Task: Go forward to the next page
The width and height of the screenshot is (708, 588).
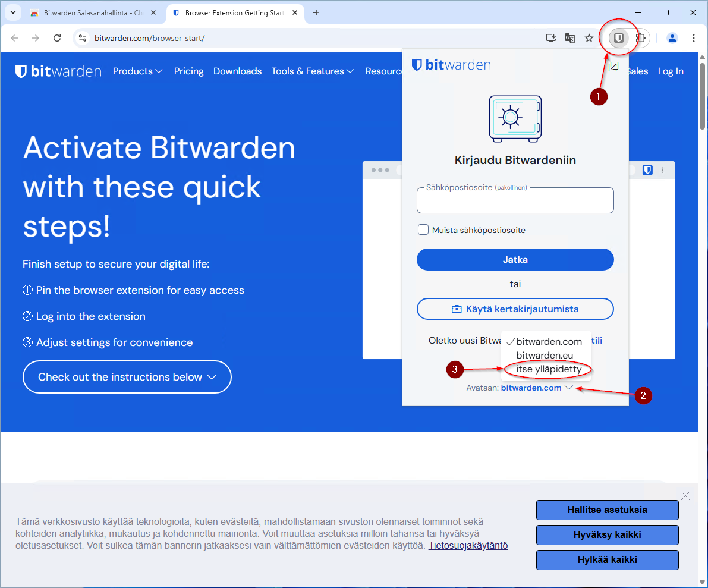Action: (36, 38)
